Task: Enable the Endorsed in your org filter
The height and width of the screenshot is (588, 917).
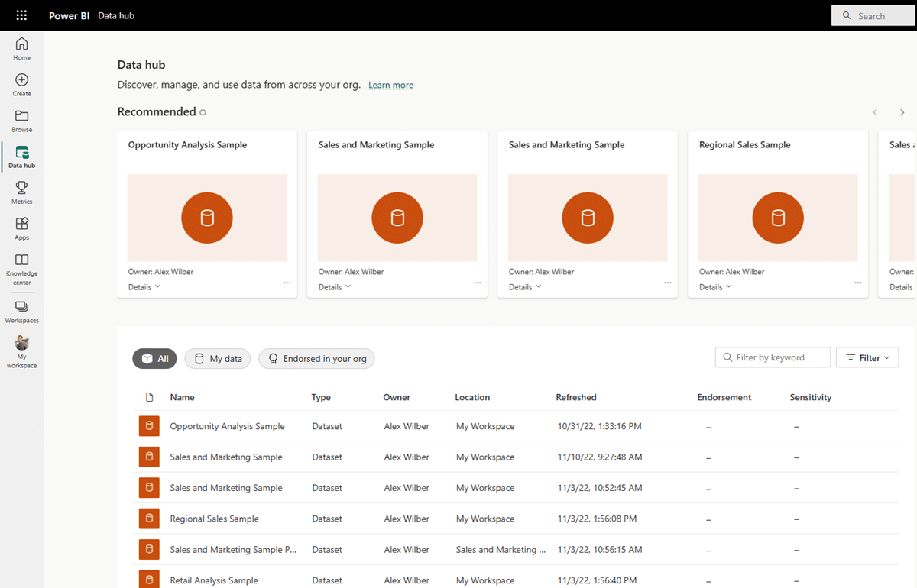Action: pyautogui.click(x=316, y=358)
